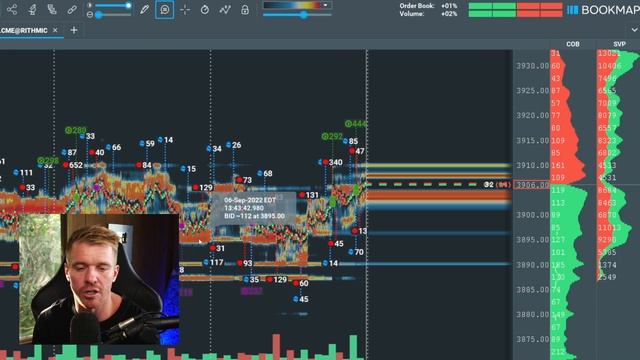This screenshot has width=640, height=360.
Task: Click the highlighted 3906.00 current price label
Action: (532, 185)
